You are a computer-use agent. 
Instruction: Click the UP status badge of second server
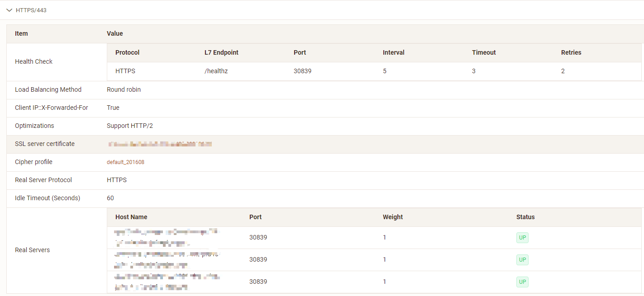pos(522,260)
